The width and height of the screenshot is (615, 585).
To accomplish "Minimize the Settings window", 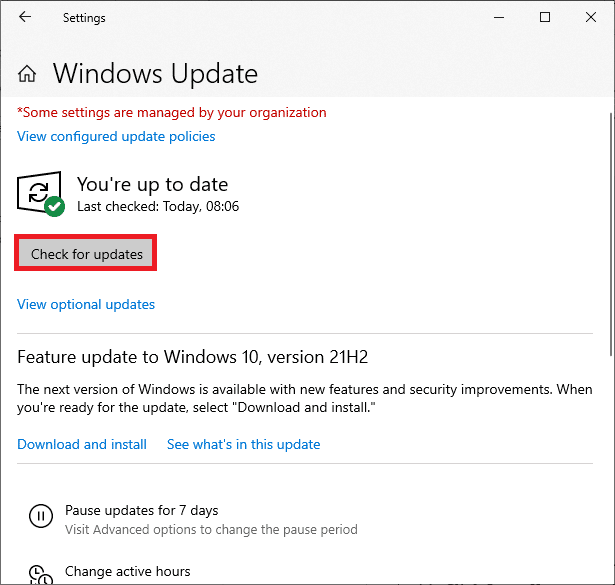I will click(x=499, y=17).
